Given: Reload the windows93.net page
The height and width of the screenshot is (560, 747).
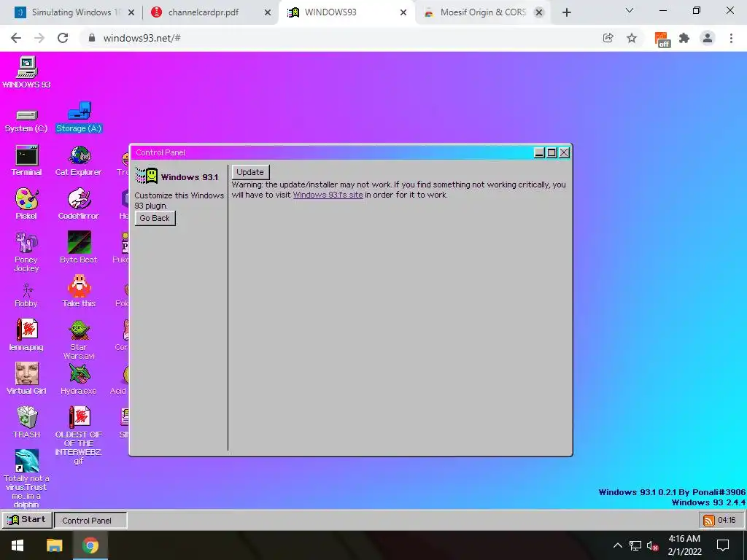Looking at the screenshot, I should point(63,38).
